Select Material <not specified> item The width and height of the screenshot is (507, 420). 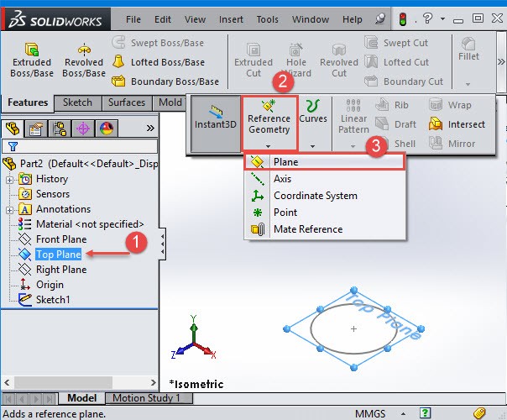pos(81,224)
